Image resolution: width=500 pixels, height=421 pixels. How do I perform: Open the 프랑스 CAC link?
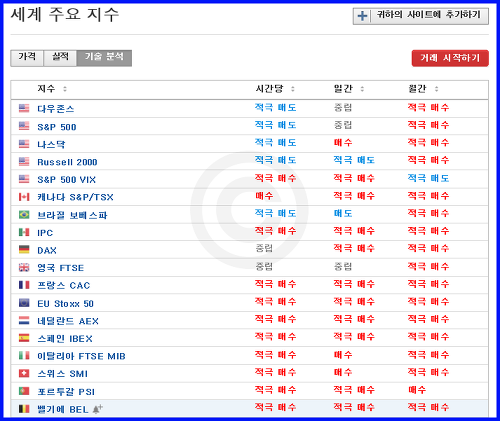click(63, 285)
